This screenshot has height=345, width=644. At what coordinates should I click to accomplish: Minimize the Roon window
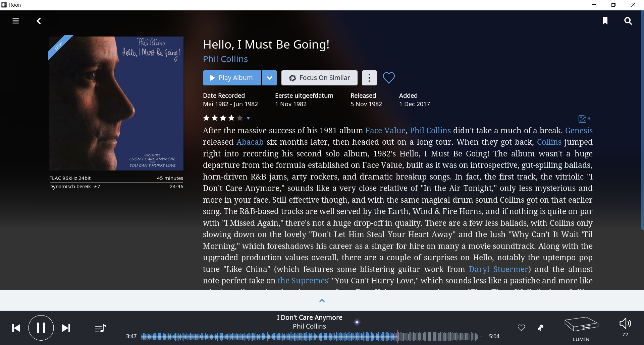(x=594, y=5)
